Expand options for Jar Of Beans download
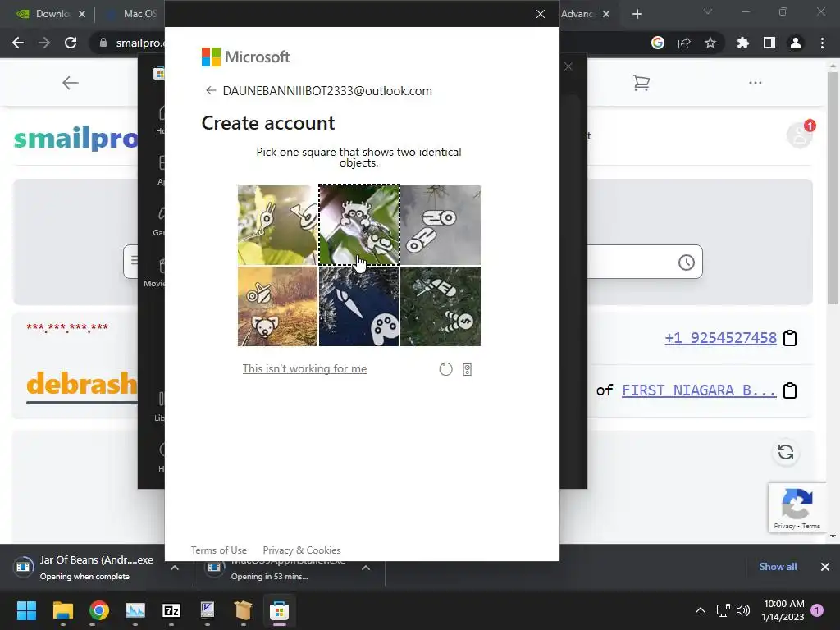840x630 pixels. coord(175,568)
